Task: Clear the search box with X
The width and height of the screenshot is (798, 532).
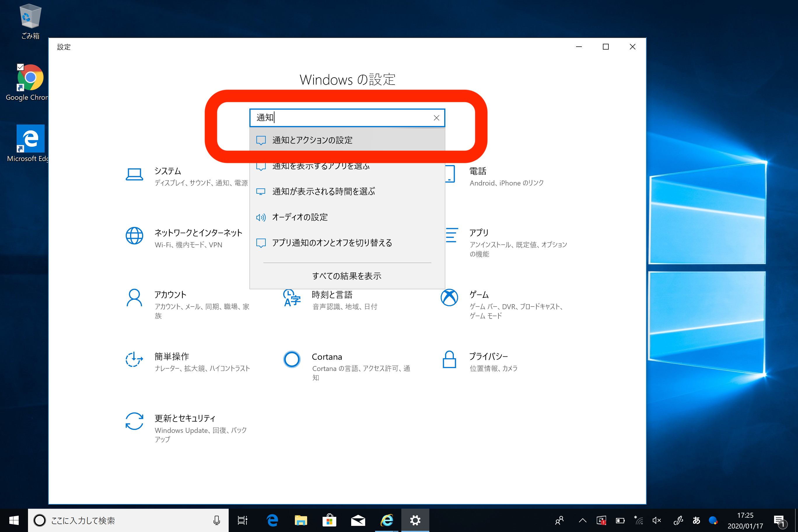Action: (x=436, y=118)
